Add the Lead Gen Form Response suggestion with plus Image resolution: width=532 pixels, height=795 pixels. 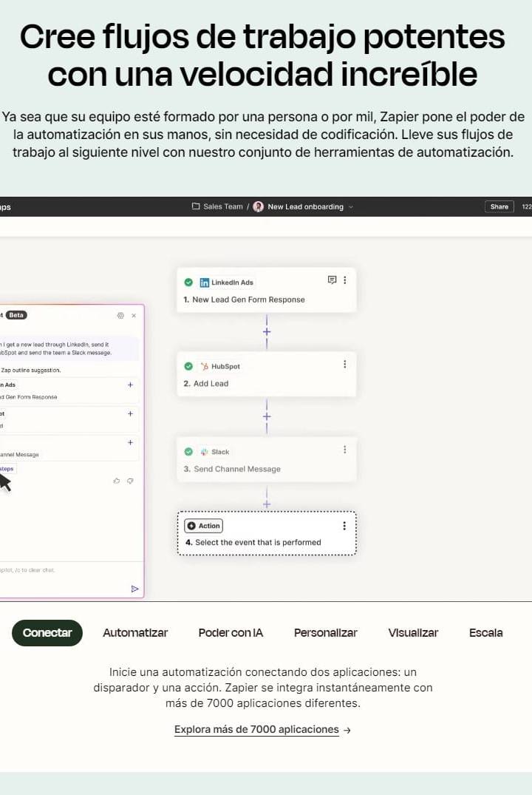130,385
